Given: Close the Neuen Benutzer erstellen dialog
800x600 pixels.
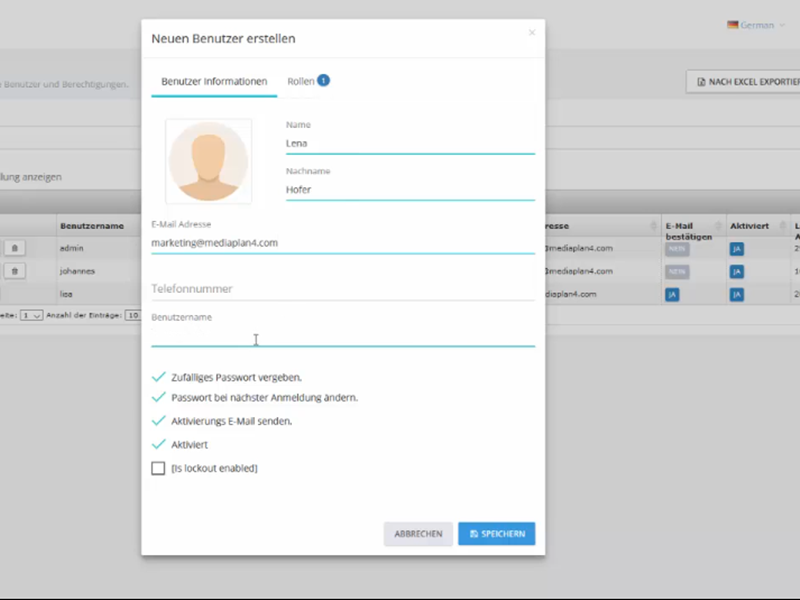Looking at the screenshot, I should click(532, 33).
